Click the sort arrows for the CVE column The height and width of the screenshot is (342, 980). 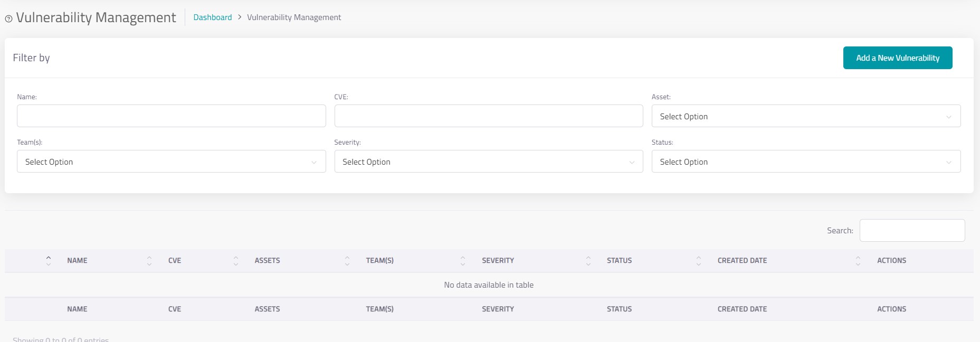[x=236, y=261]
